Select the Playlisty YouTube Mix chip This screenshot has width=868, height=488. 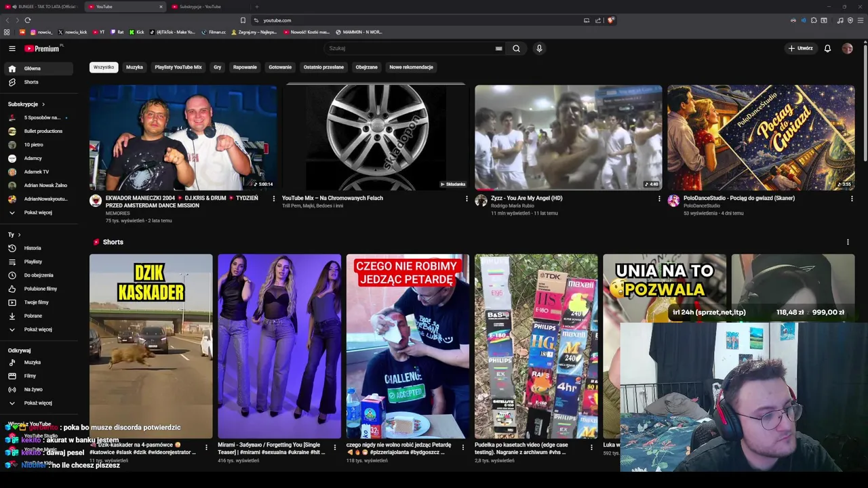click(x=178, y=67)
